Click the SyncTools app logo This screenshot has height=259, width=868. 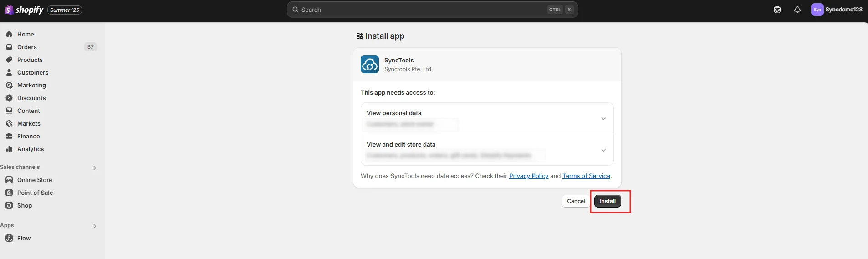click(x=369, y=64)
